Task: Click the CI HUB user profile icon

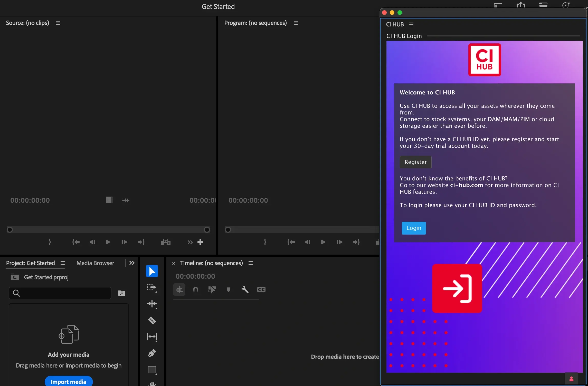Action: (571, 379)
